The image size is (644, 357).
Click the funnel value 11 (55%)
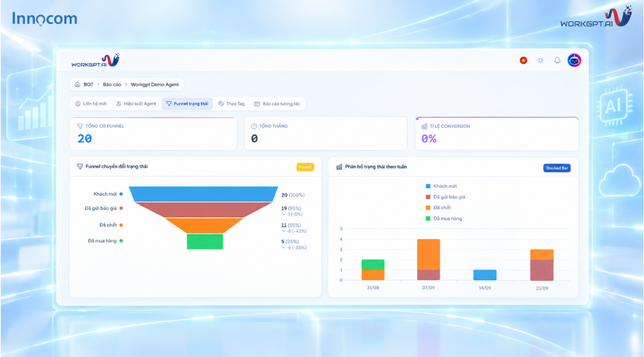[x=291, y=226]
